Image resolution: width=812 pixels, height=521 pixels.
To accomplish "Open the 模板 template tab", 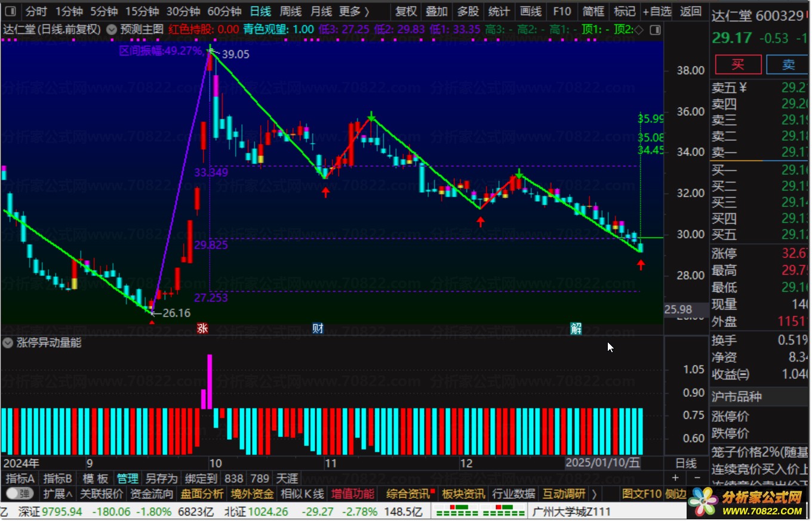I will coord(96,479).
